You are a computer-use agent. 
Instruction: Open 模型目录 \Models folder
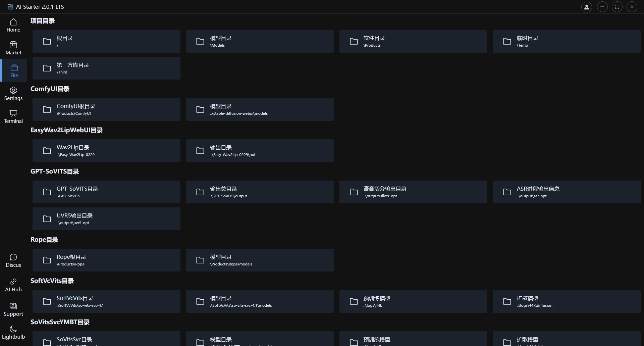[x=260, y=41]
